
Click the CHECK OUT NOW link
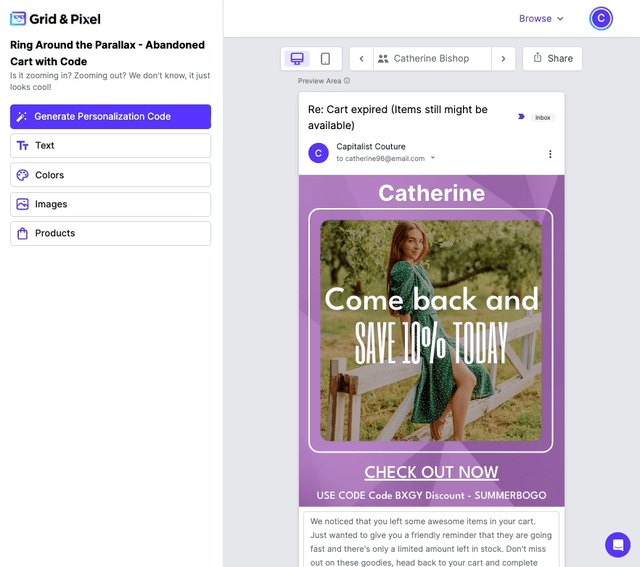click(431, 472)
